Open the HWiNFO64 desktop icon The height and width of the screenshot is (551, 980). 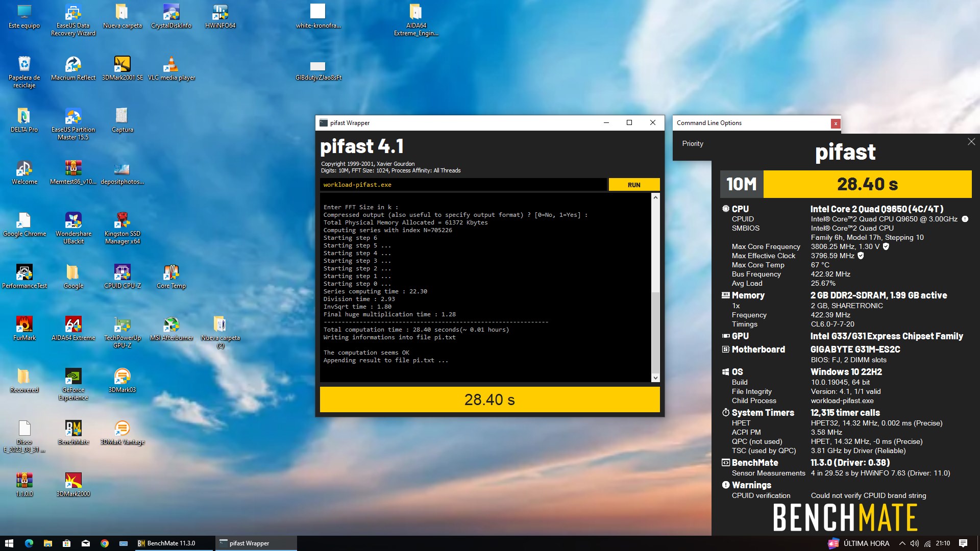[x=220, y=16]
